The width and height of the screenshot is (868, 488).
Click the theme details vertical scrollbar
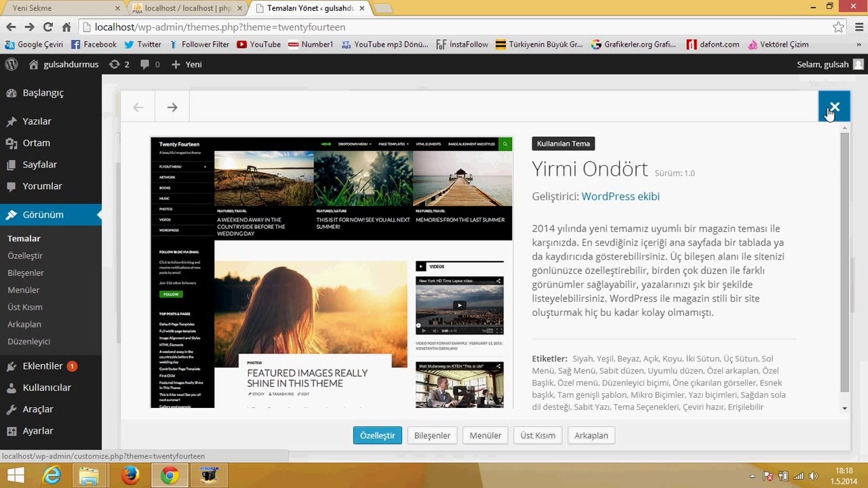point(844,262)
